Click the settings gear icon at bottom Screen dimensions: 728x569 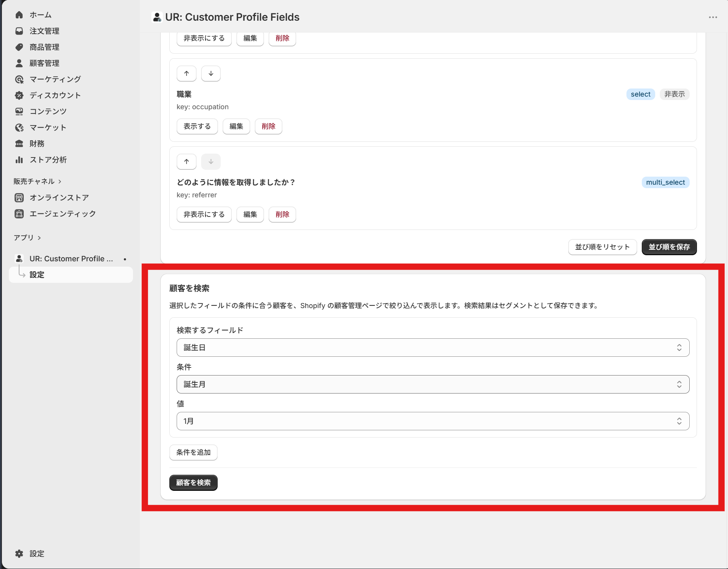19,554
